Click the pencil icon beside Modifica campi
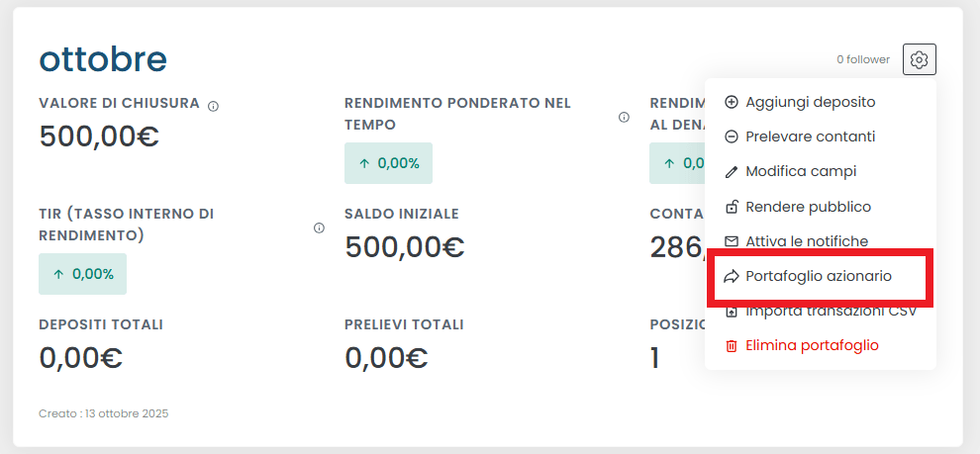 point(732,172)
